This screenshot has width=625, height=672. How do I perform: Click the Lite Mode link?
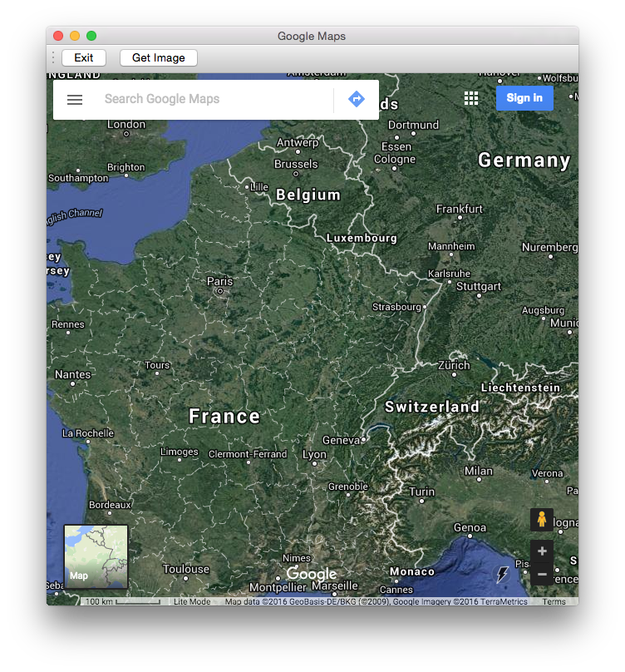192,601
